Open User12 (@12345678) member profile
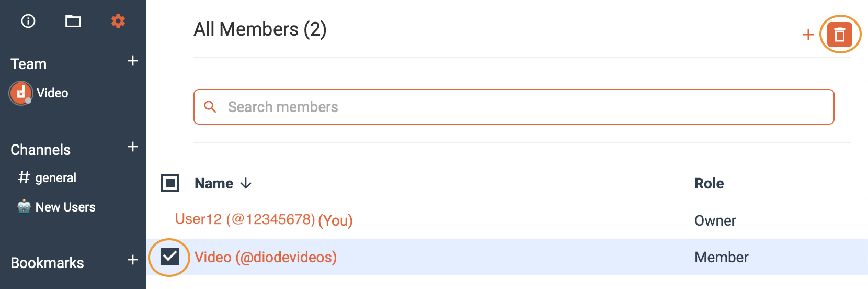Image resolution: width=868 pixels, height=289 pixels. 245,219
